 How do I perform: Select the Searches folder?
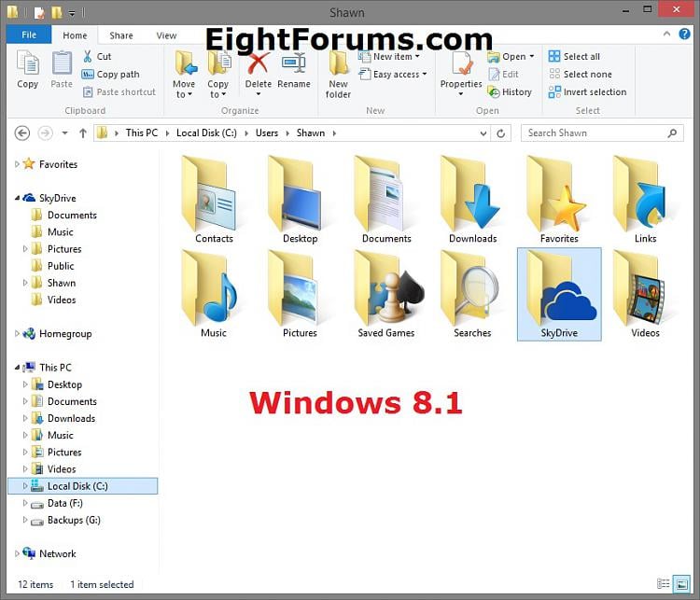pos(472,294)
